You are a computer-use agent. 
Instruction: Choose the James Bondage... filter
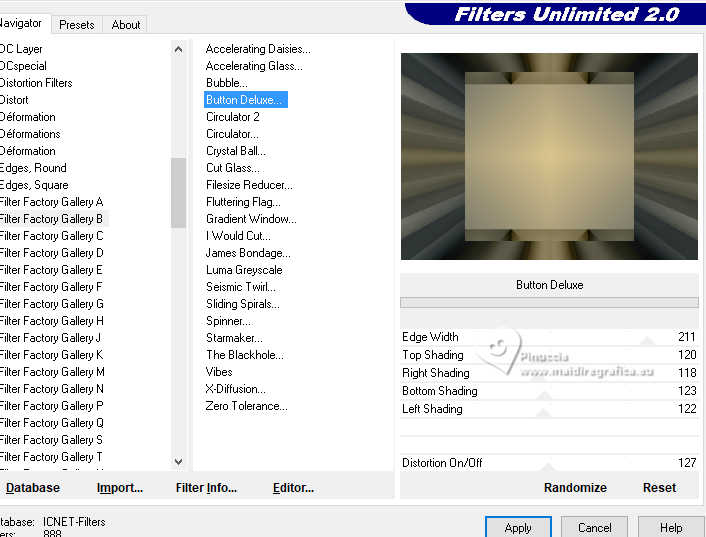pyautogui.click(x=248, y=253)
